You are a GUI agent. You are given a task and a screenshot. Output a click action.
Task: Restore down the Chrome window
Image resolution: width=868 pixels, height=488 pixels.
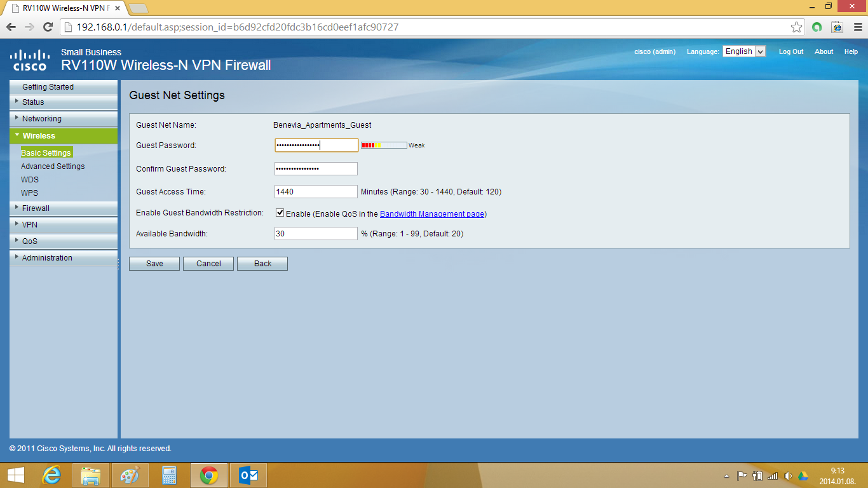coord(828,6)
